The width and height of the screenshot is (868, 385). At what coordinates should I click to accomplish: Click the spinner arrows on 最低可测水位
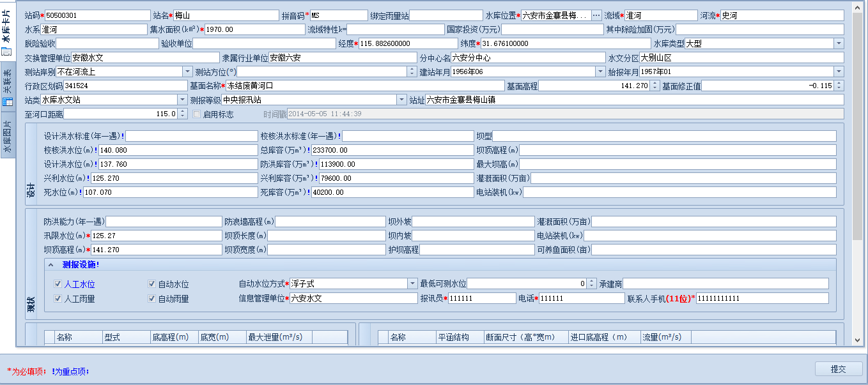[x=591, y=283]
